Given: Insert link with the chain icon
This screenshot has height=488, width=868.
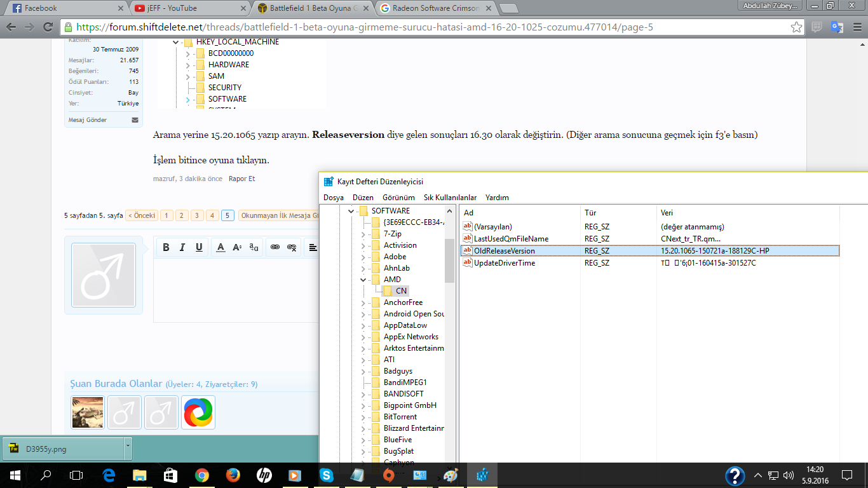Looking at the screenshot, I should click(x=275, y=247).
